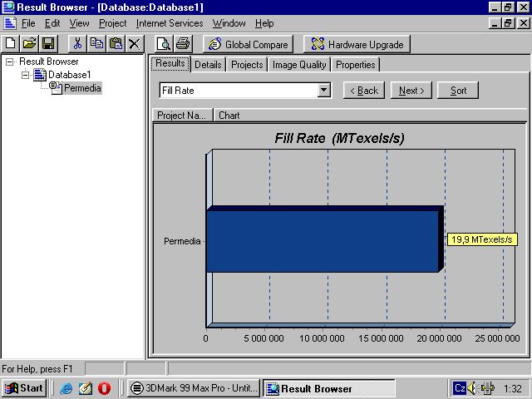This screenshot has width=532, height=399.
Task: Click the Cut scissors icon
Action: coord(77,43)
